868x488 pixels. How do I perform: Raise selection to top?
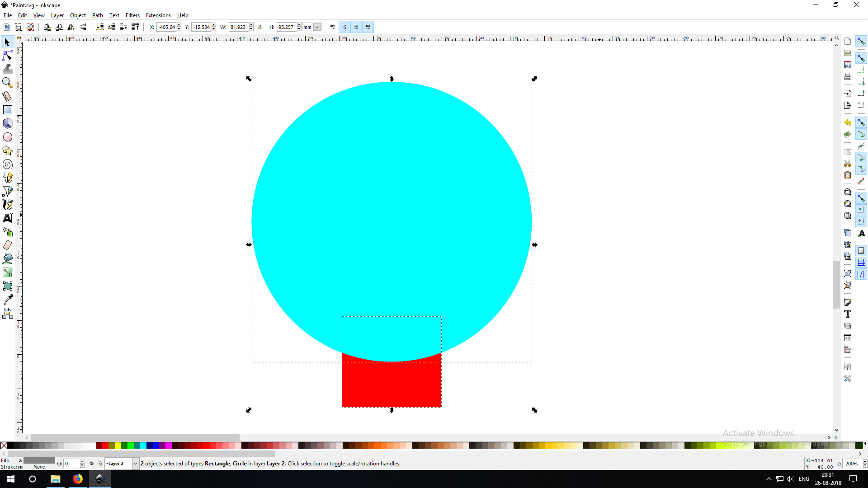tap(135, 27)
